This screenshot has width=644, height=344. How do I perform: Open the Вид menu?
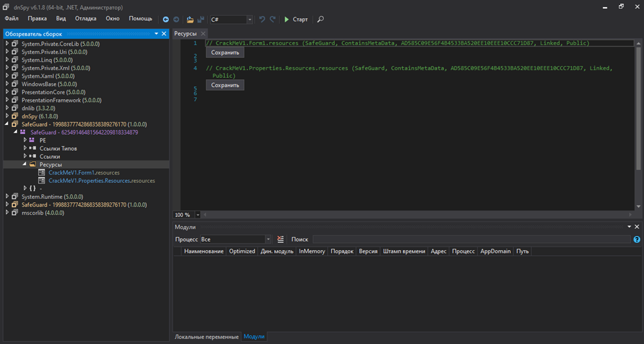pos(61,19)
